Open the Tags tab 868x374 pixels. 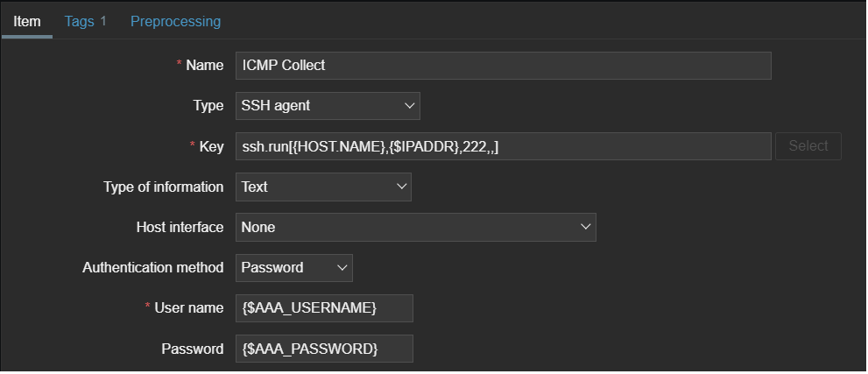pos(80,20)
